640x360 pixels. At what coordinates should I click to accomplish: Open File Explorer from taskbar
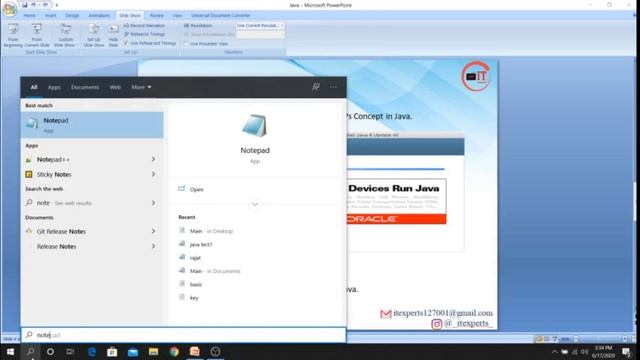pyautogui.click(x=153, y=351)
